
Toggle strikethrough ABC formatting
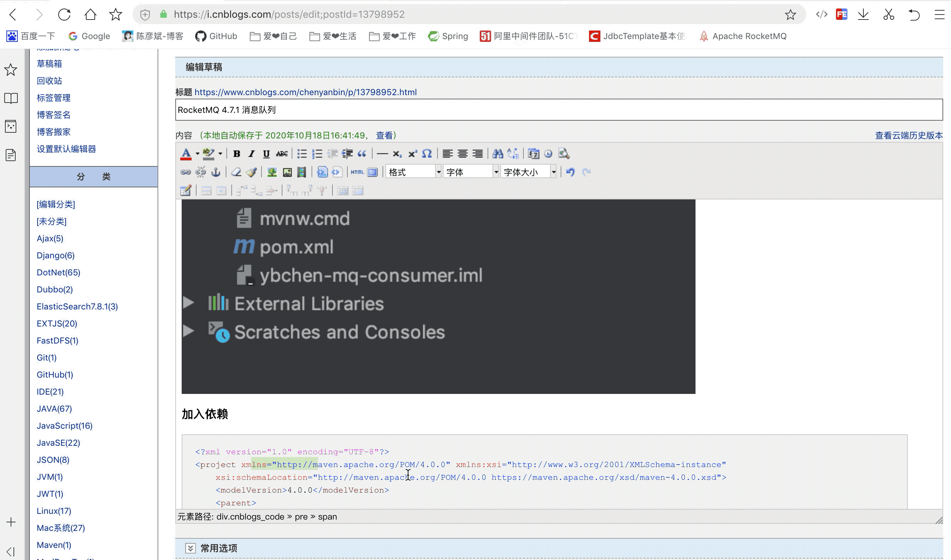click(x=281, y=154)
